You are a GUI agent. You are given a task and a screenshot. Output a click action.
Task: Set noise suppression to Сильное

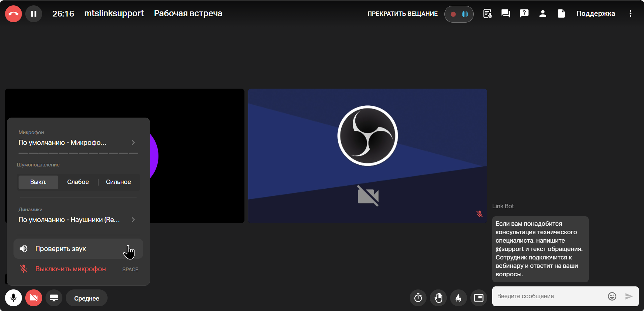point(118,182)
